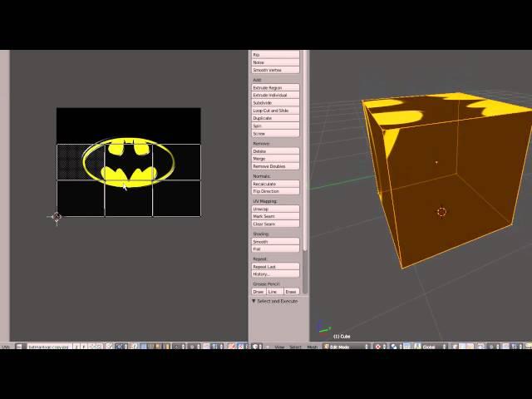Set shading to Smooth

point(275,242)
